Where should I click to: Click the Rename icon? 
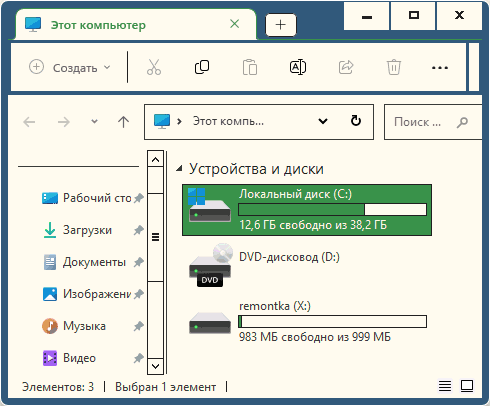pos(298,67)
